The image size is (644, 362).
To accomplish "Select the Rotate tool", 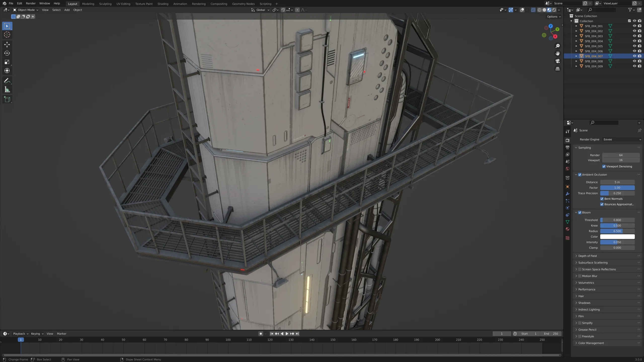I will (7, 53).
